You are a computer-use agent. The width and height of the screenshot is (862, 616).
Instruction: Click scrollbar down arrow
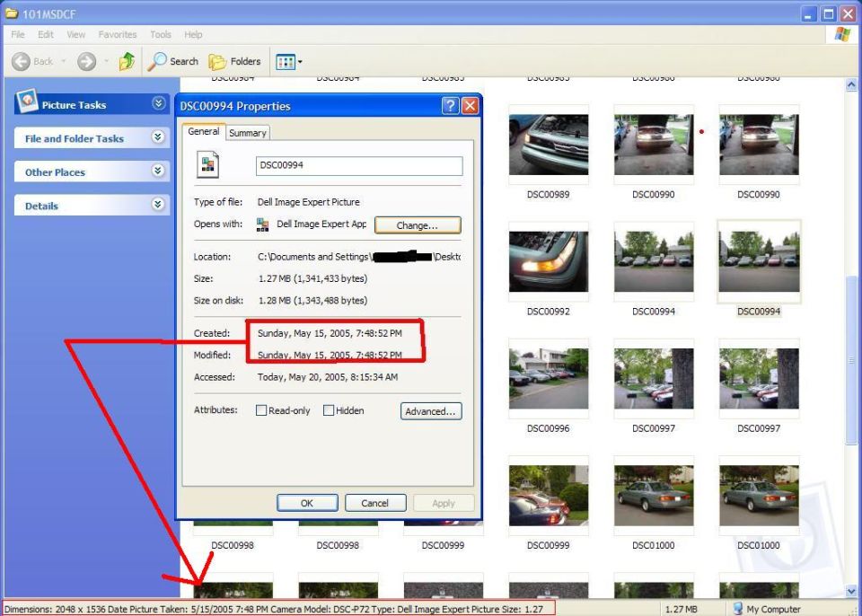[851, 591]
